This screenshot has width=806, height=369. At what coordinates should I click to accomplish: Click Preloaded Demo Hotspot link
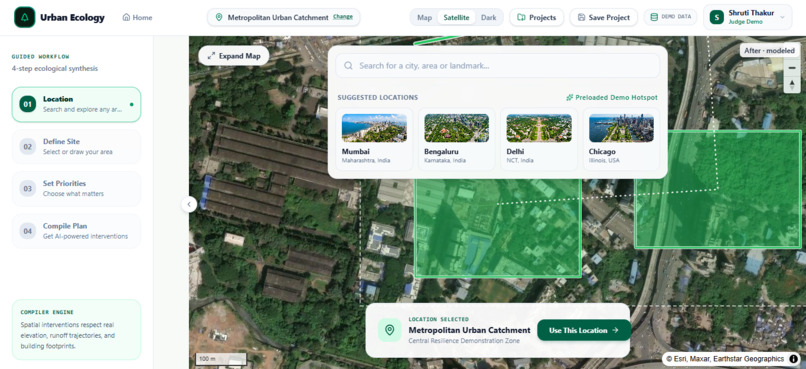coord(611,98)
